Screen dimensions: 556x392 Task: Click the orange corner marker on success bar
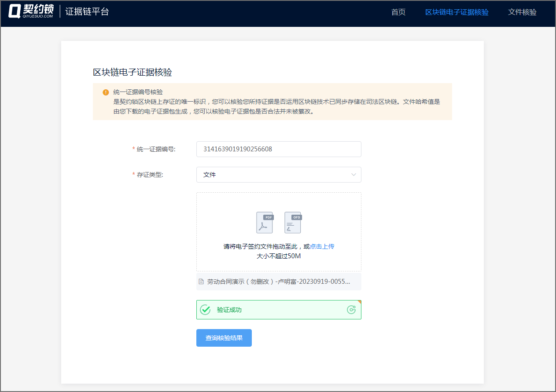click(x=360, y=301)
